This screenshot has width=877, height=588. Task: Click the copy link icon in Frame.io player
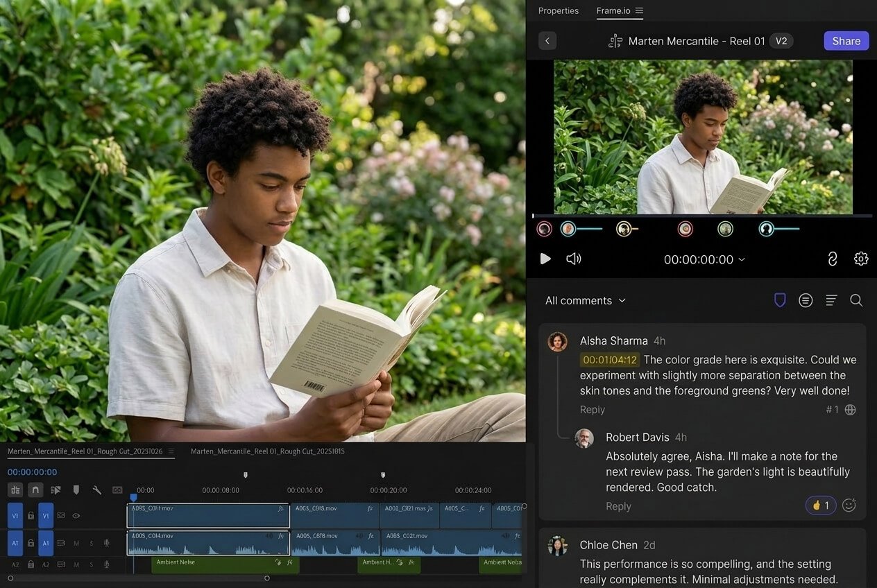coord(833,259)
